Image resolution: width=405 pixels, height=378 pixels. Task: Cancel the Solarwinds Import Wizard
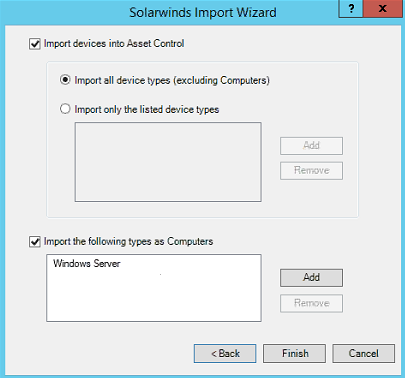point(363,353)
